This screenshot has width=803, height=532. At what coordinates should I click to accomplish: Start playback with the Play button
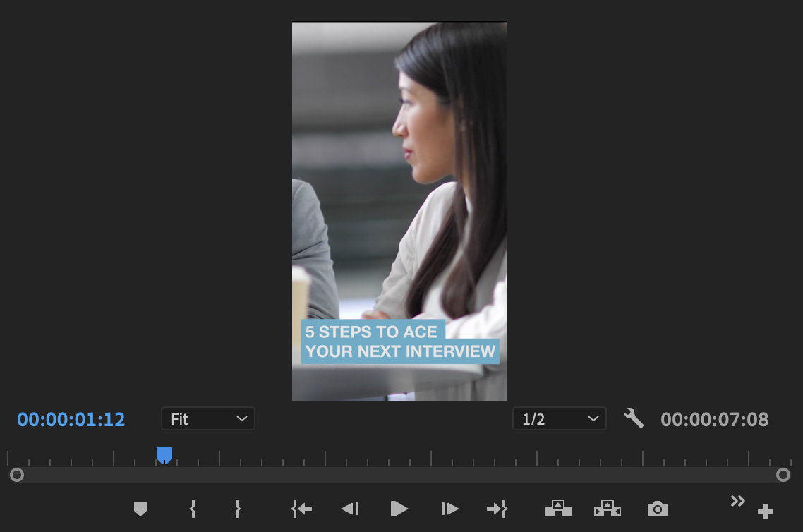tap(399, 509)
